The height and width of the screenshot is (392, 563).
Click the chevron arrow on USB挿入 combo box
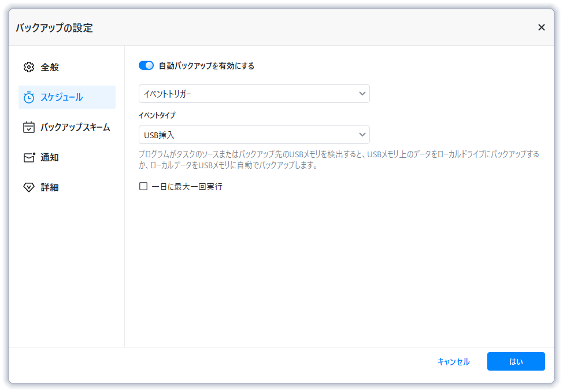pyautogui.click(x=362, y=135)
